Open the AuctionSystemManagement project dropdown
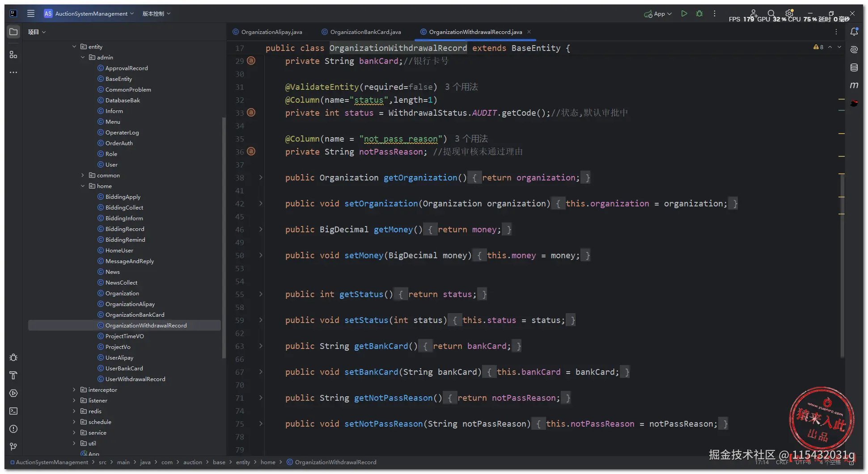 [89, 13]
